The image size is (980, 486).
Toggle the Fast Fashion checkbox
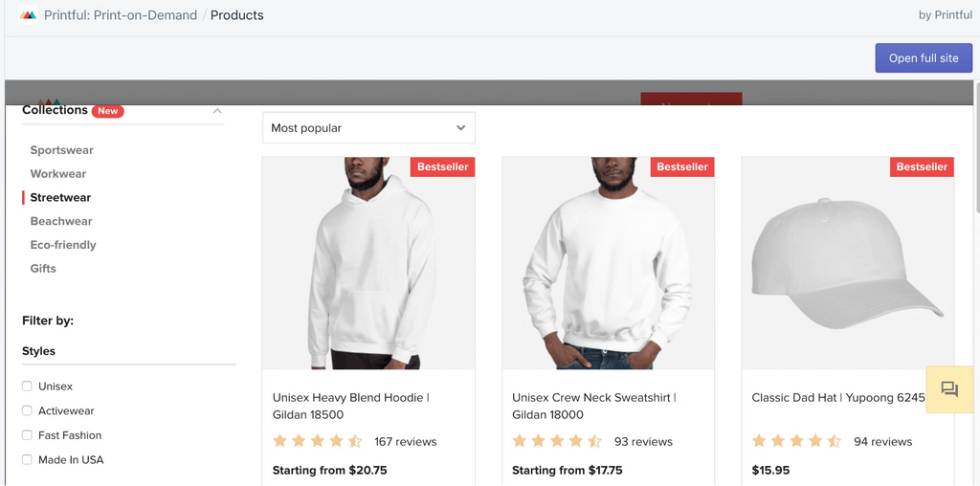coord(27,435)
